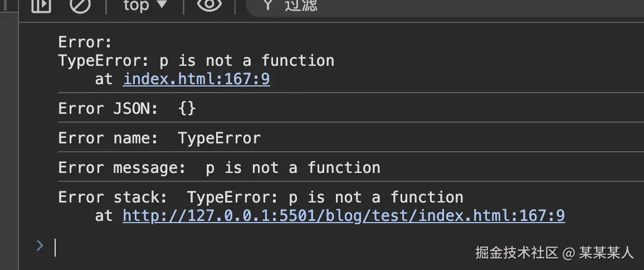Screen dimensions: 644x270
Task: Click the console prompt chevron
Action: coord(40,245)
